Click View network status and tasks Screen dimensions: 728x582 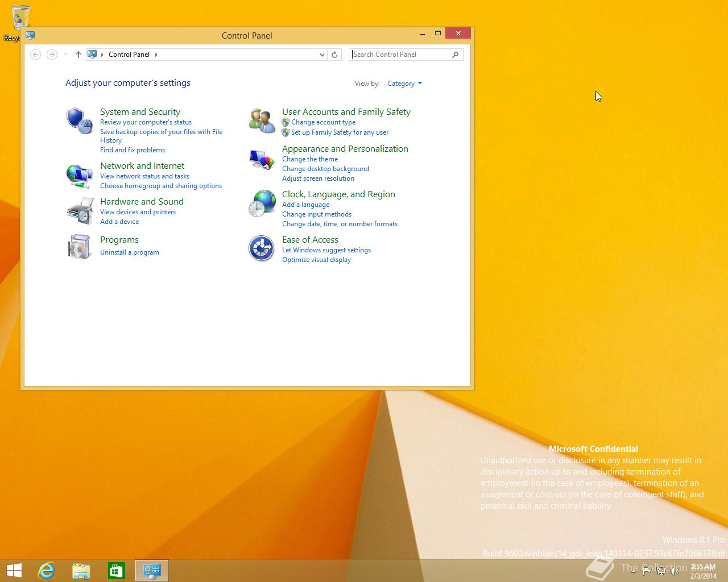144,176
